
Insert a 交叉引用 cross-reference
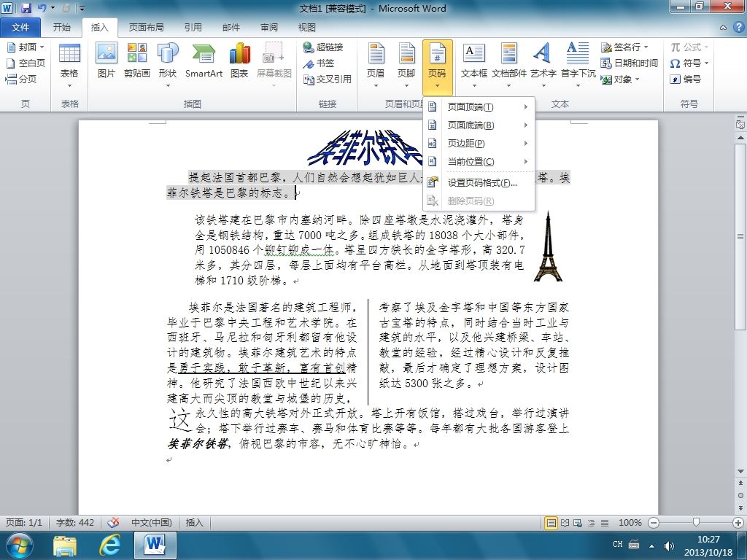(x=328, y=79)
